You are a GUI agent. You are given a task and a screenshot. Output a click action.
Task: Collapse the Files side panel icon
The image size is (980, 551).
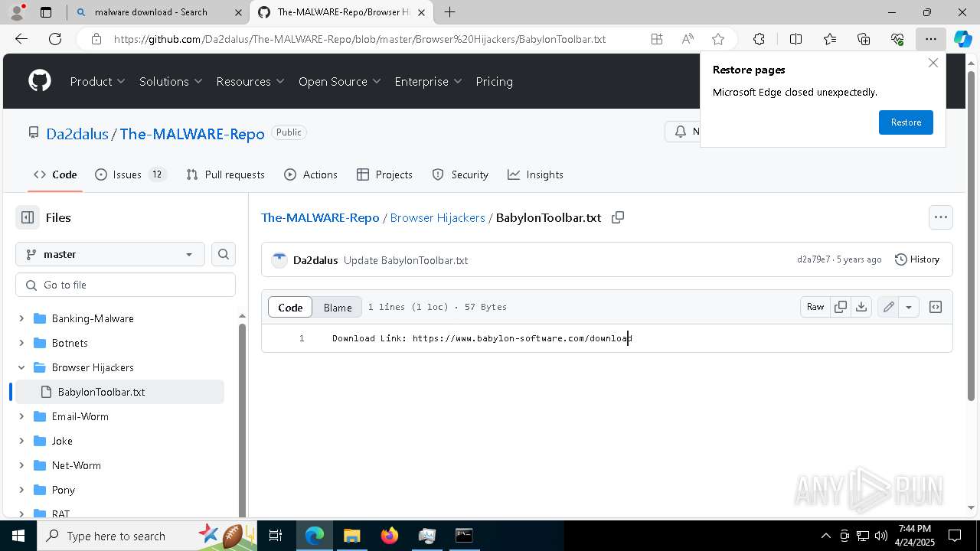point(28,217)
